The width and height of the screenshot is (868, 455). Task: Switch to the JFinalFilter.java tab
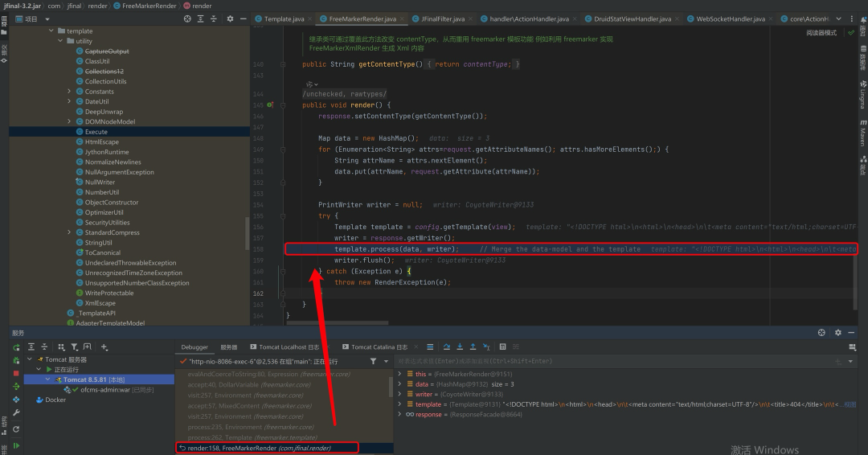443,18
